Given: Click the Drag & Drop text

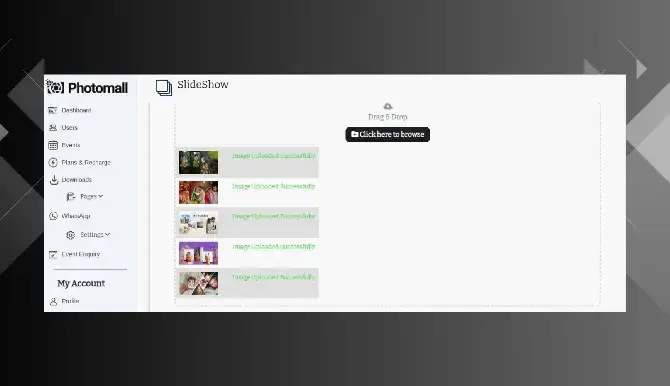Looking at the screenshot, I should click(388, 117).
